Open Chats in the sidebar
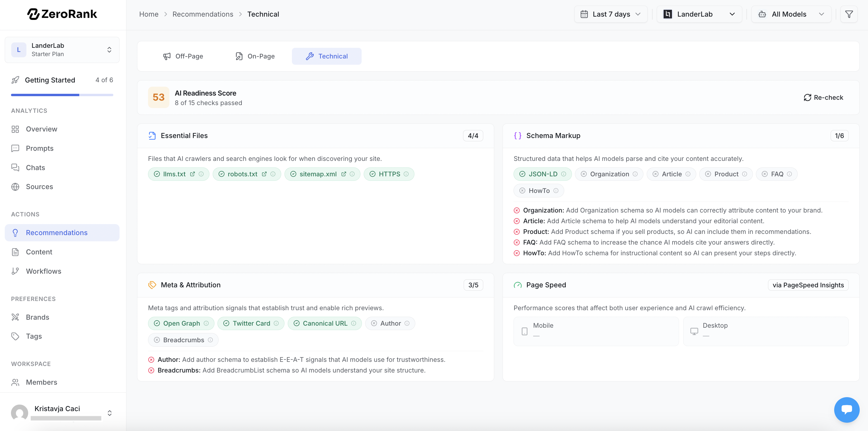868x431 pixels. coord(62,168)
